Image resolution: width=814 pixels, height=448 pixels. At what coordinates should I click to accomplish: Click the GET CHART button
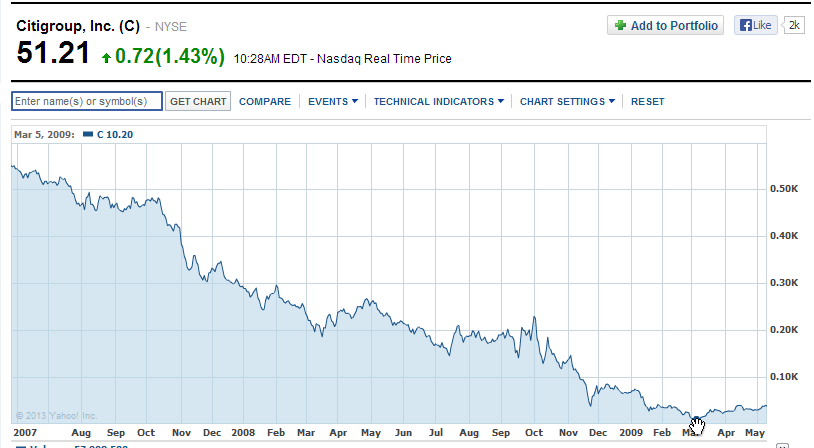(198, 102)
